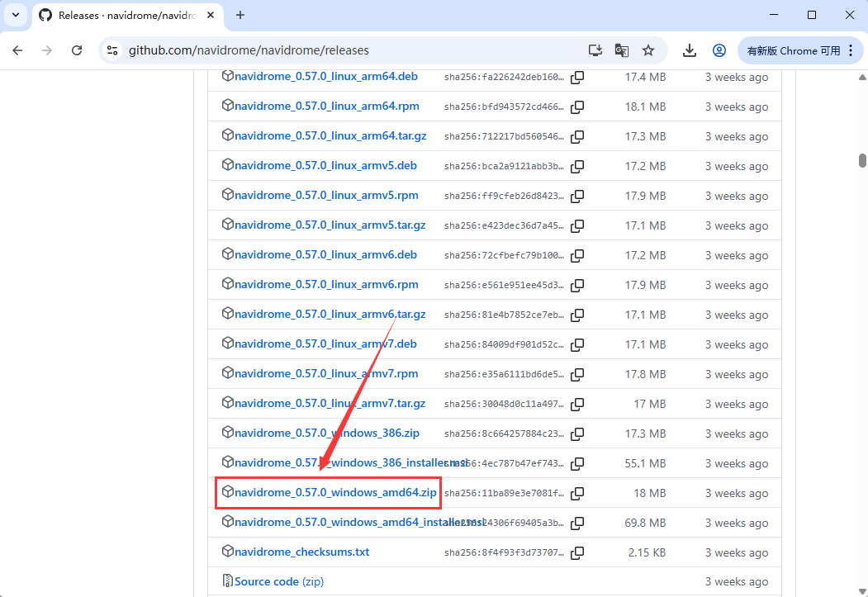This screenshot has width=868, height=597.
Task: Select the 18 MB size text
Action: point(649,494)
